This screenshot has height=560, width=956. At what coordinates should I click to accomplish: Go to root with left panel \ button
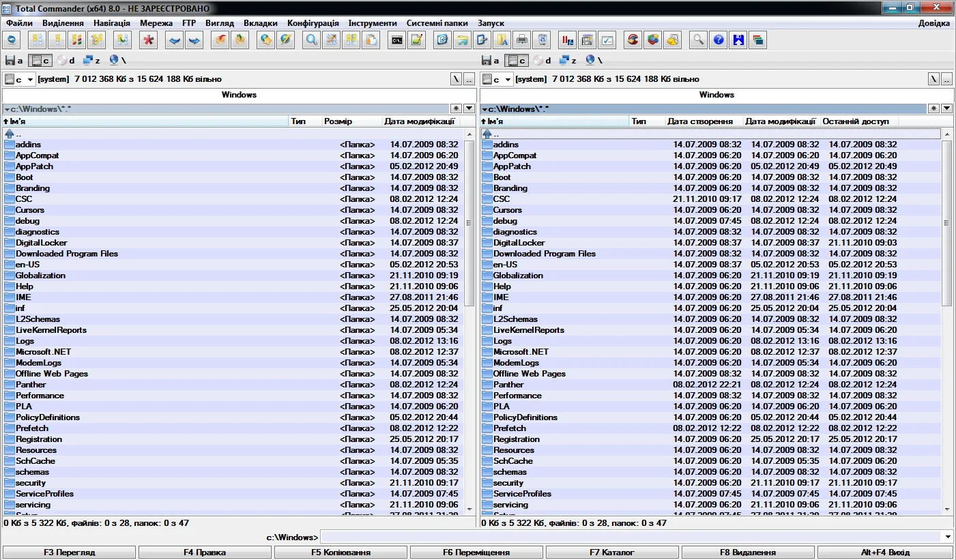456,79
